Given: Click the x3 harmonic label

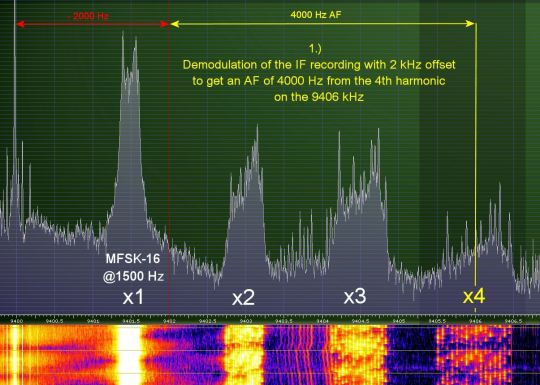Looking at the screenshot, I should (355, 296).
